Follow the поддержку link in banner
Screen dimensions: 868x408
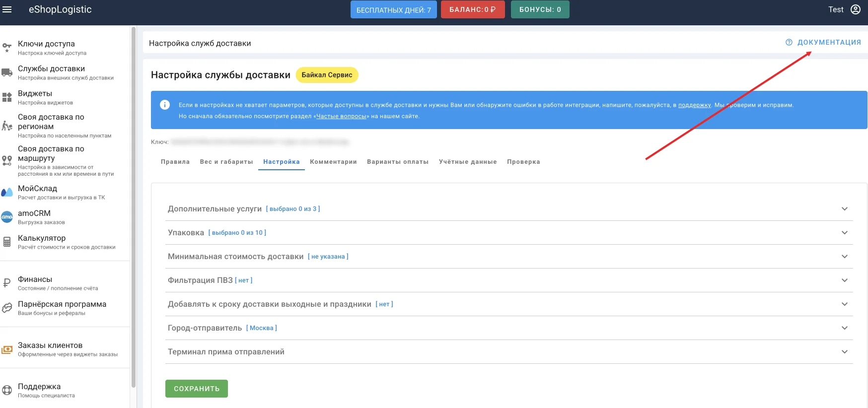[x=694, y=105]
